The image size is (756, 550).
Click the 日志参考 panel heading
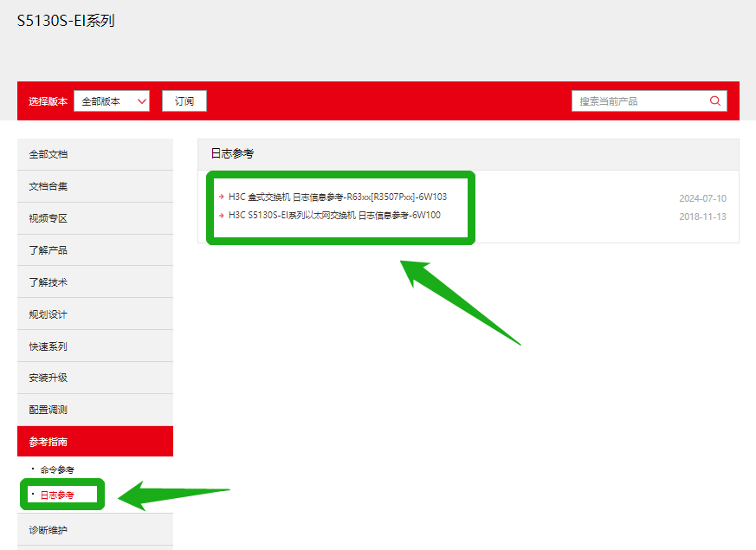click(232, 154)
